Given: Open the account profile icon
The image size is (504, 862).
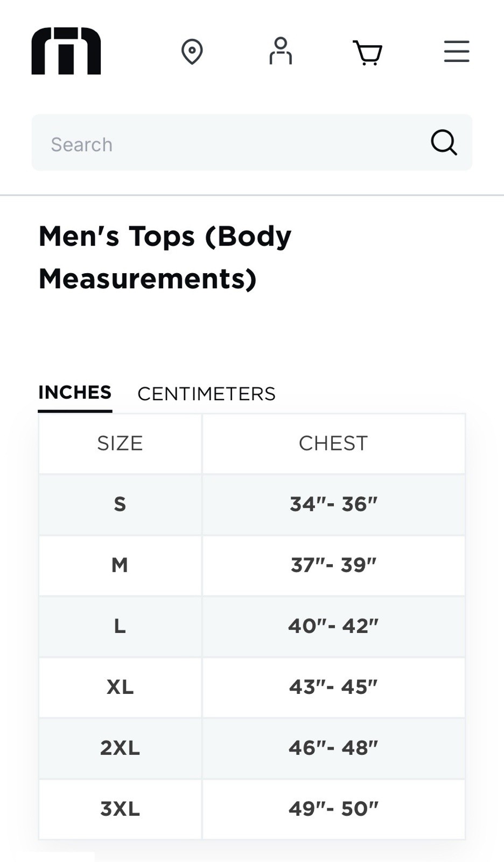Looking at the screenshot, I should [281, 51].
